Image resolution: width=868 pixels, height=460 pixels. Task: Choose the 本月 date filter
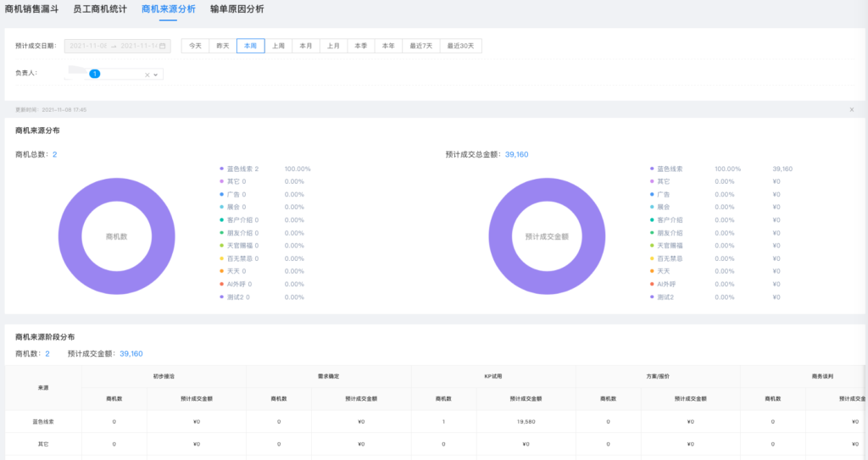point(306,47)
